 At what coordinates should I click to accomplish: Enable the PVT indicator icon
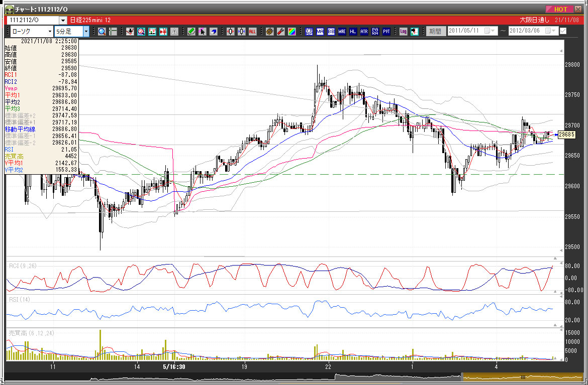pos(386,31)
